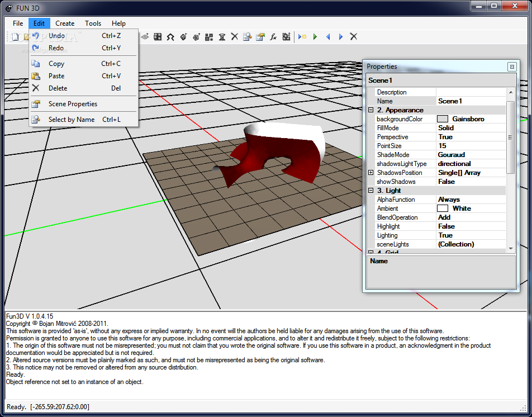Click the Properties scrollbar down arrow
The width and height of the screenshot is (532, 417).
(511, 249)
